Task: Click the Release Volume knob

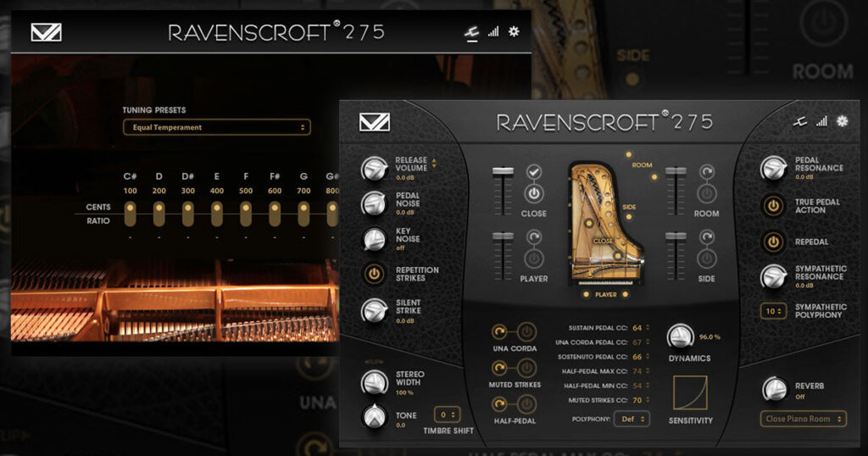Action: 374,169
